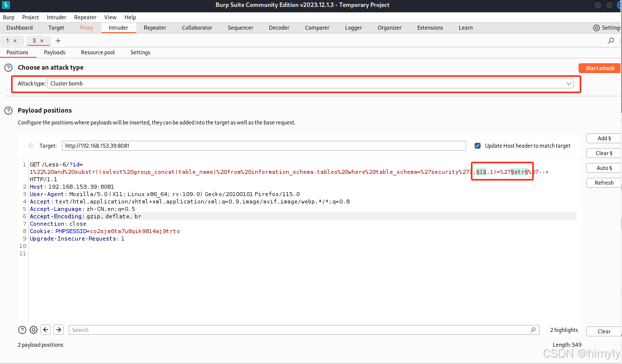Switch to the Comparer tab
The width and height of the screenshot is (622, 364).
[x=317, y=28]
